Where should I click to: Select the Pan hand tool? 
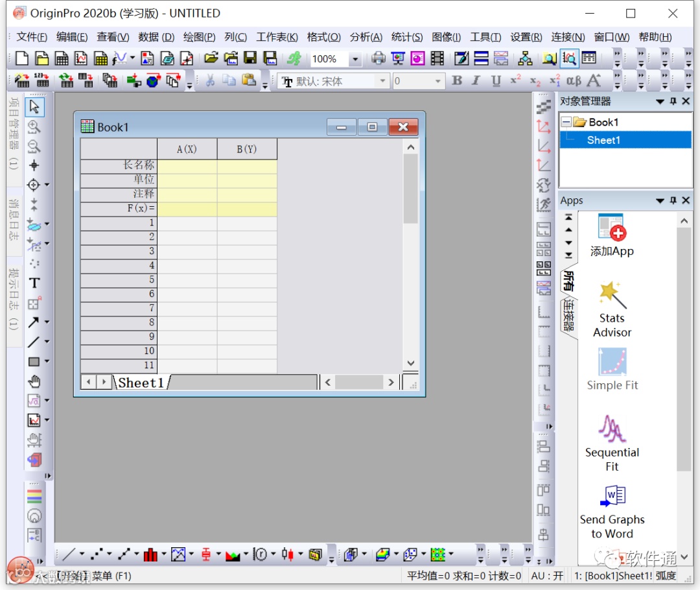[x=34, y=381]
